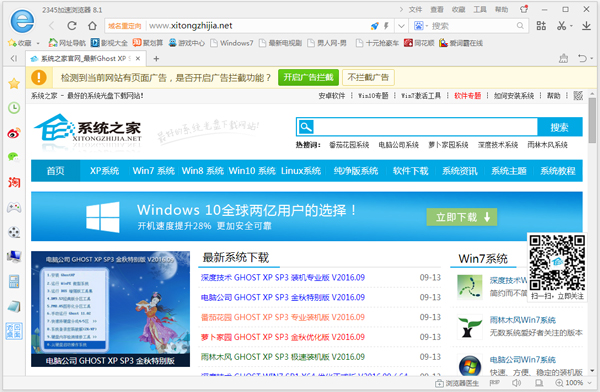The width and height of the screenshot is (600, 392).
Task: Open the downloads arrow icon
Action: [x=586, y=26]
